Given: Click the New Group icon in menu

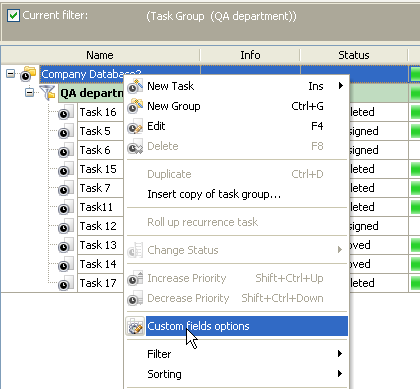Looking at the screenshot, I should click(135, 106).
